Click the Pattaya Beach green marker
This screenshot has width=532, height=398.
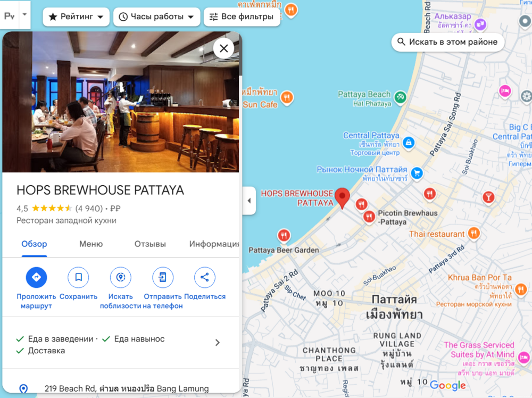[400, 97]
